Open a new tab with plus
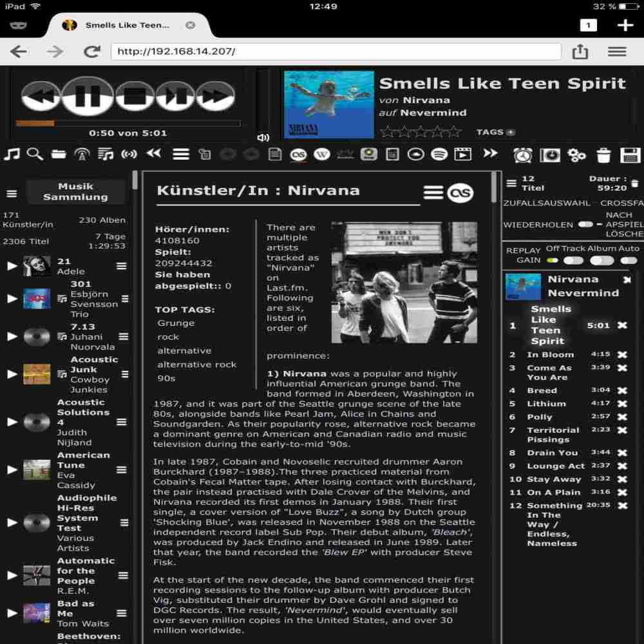Screen dimensions: 644x644 (625, 26)
